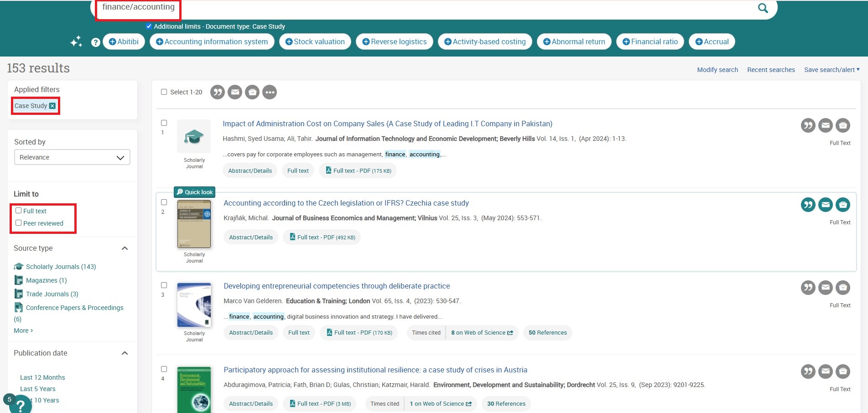Open Recent searches
The image size is (868, 413).
(770, 70)
